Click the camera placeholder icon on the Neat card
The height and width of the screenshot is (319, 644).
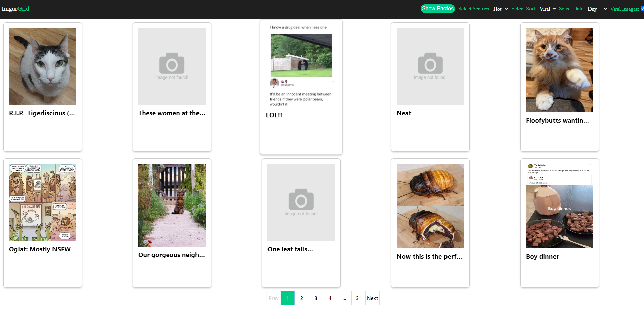430,63
